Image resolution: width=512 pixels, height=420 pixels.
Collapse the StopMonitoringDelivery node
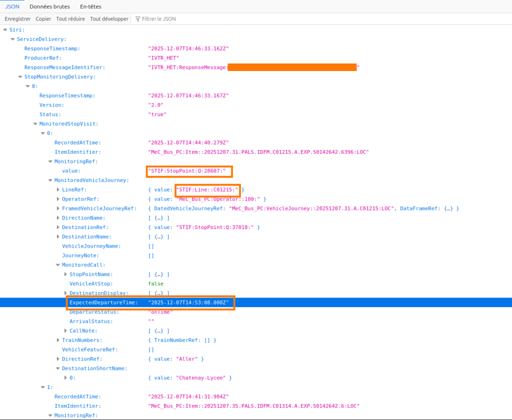[20, 77]
